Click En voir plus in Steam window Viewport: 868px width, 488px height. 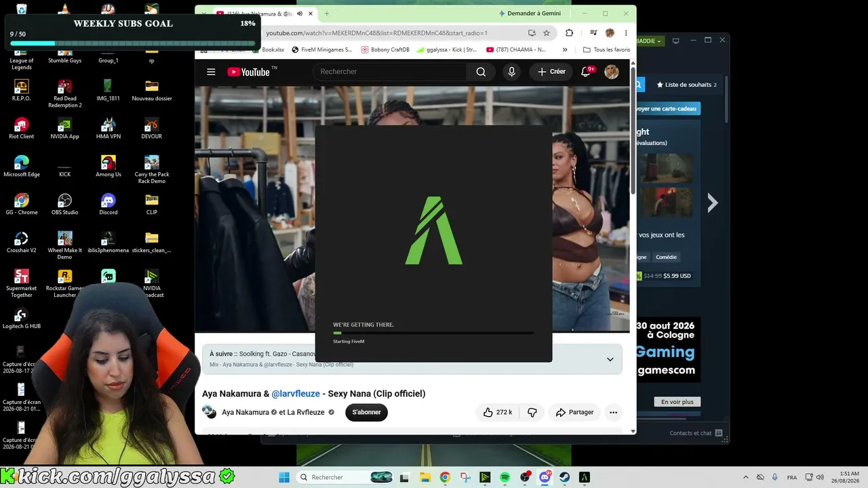677,402
